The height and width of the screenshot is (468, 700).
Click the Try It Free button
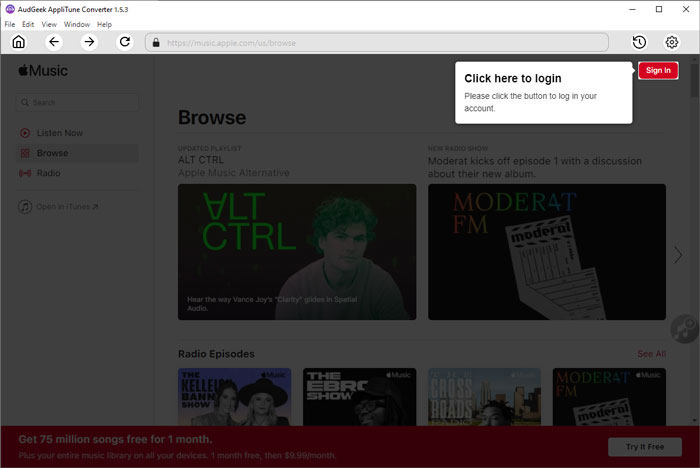[x=645, y=447]
